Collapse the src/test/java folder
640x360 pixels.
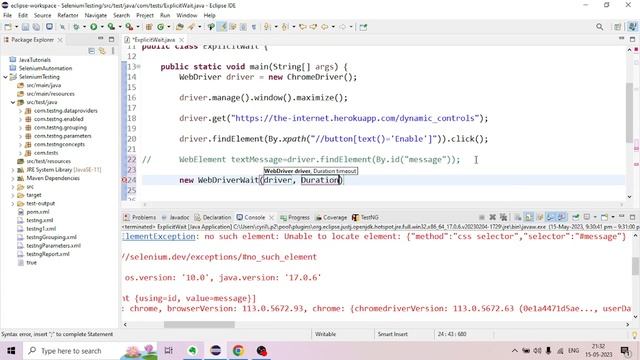click(x=13, y=102)
